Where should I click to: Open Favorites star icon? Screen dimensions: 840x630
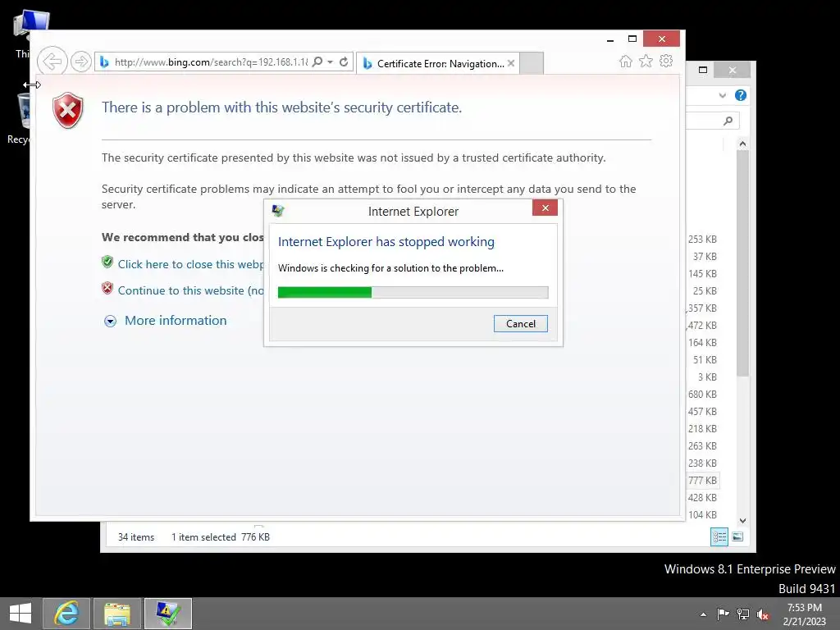tap(646, 61)
